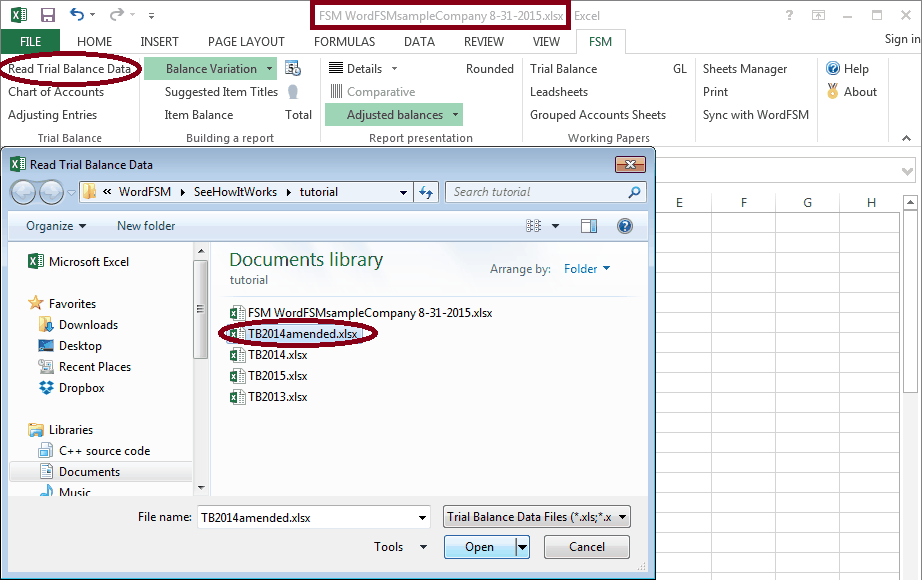
Task: Switch to the FORMULAS tab
Action: (344, 42)
